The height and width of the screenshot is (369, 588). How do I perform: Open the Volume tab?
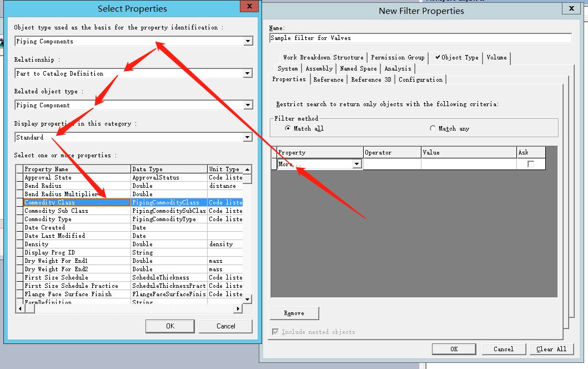point(496,57)
